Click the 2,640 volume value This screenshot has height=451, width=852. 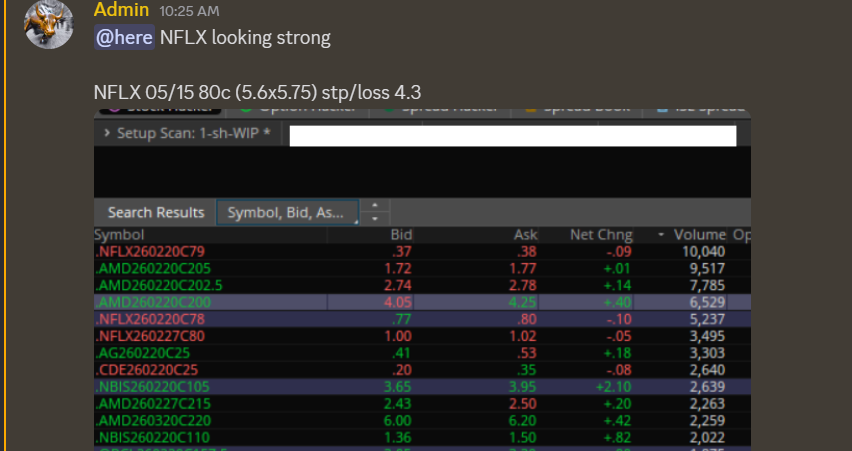point(706,370)
